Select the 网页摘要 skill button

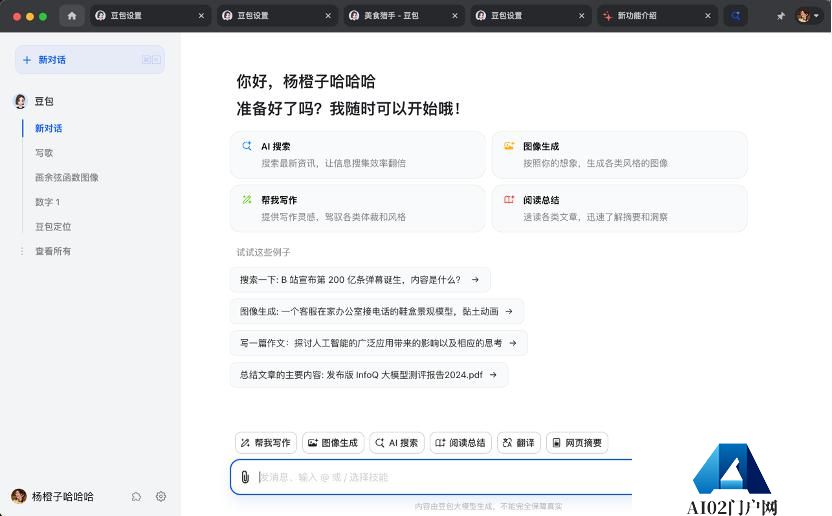(577, 443)
